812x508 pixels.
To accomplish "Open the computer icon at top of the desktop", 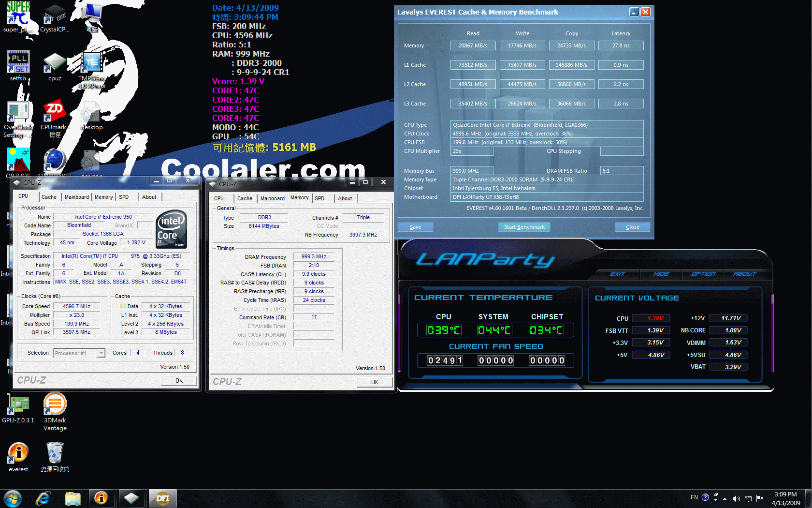I will (91, 17).
